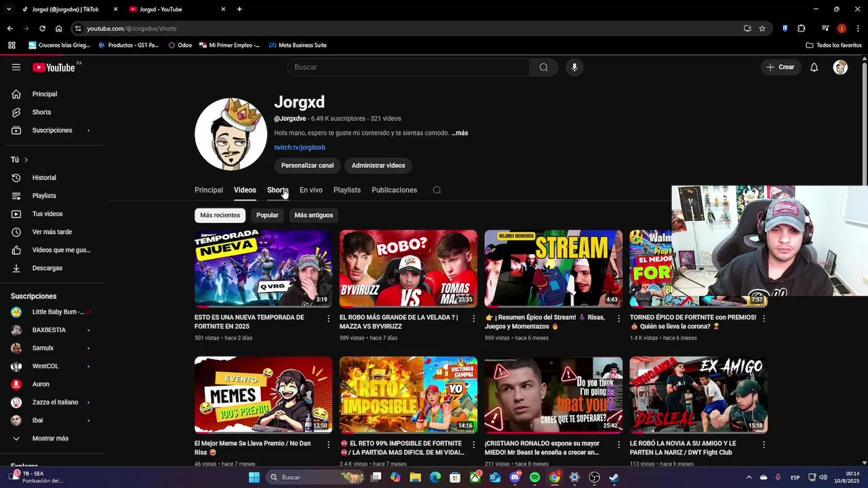Open Samulx subscription channel
Screen dimensions: 868x488
tap(54, 348)
